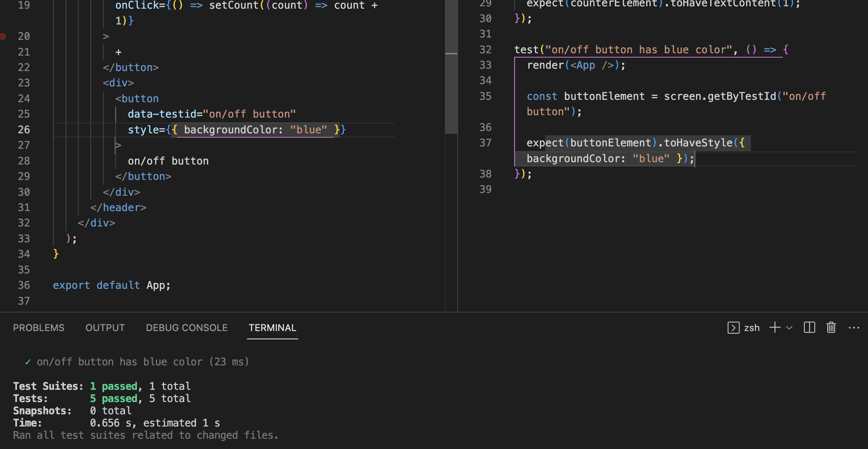Viewport: 868px width, 449px height.
Task: Switch to the PROBLEMS tab
Action: [39, 327]
